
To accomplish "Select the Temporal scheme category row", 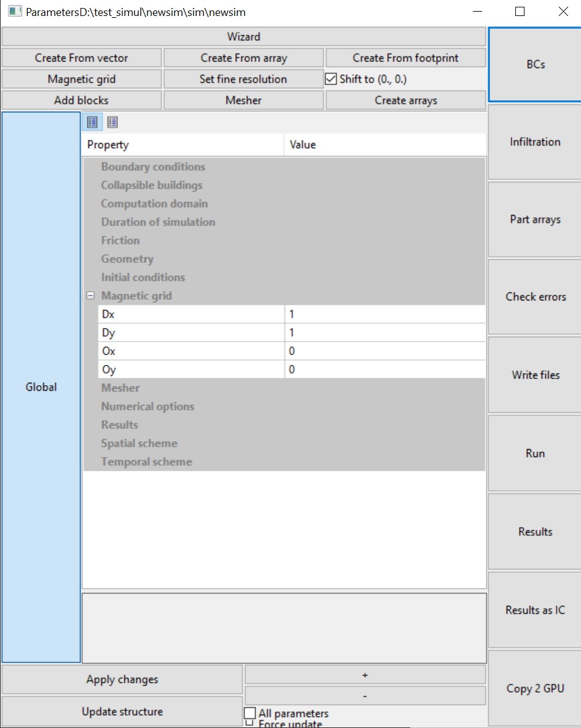I will [146, 461].
